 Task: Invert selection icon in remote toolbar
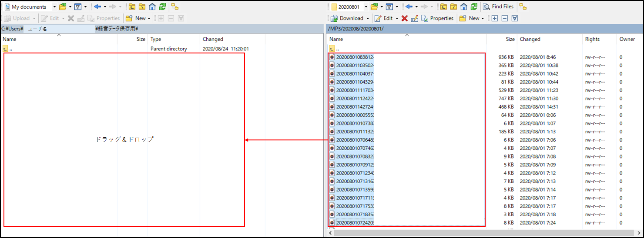[515, 18]
